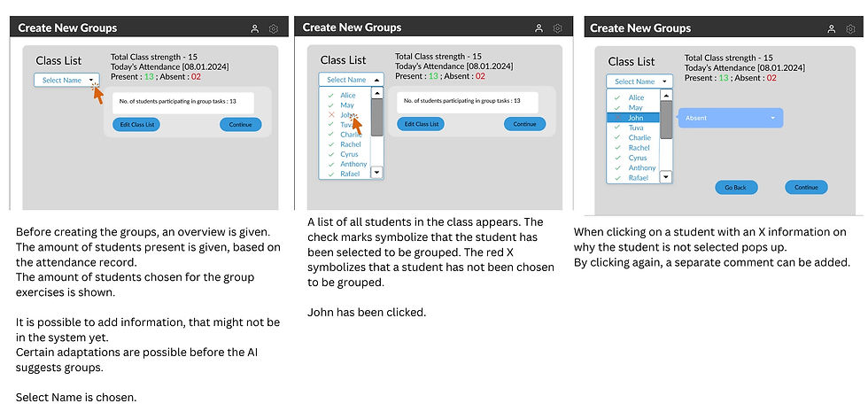Expand the Absent reason dropdown

pyautogui.click(x=731, y=118)
